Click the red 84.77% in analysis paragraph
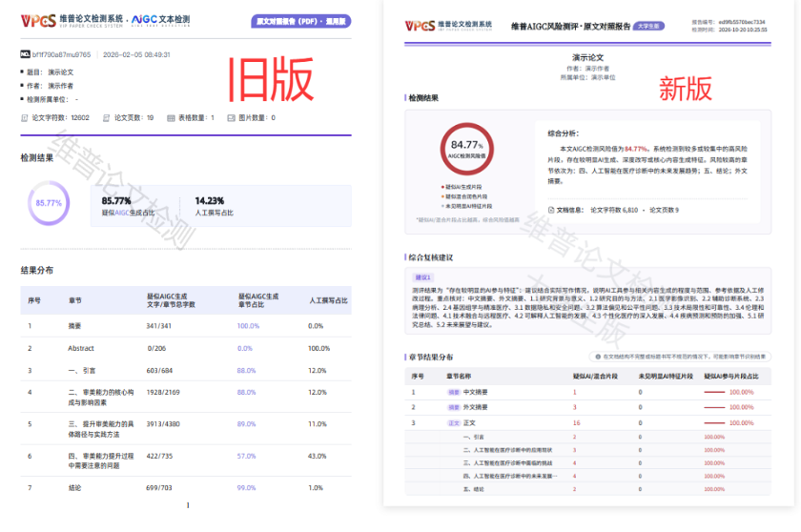Screen dimensions: 801x532 tap(635, 149)
